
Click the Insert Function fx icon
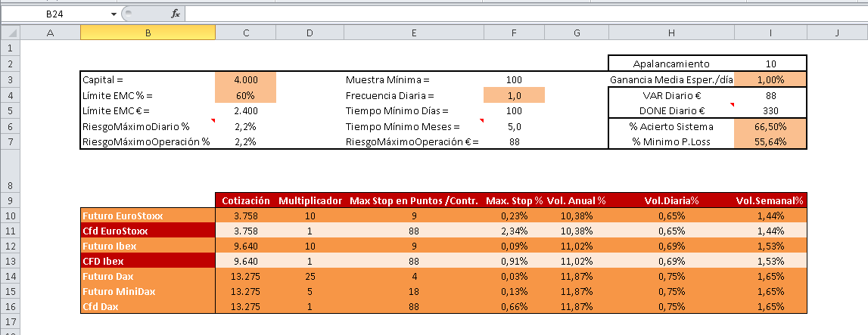coord(175,14)
